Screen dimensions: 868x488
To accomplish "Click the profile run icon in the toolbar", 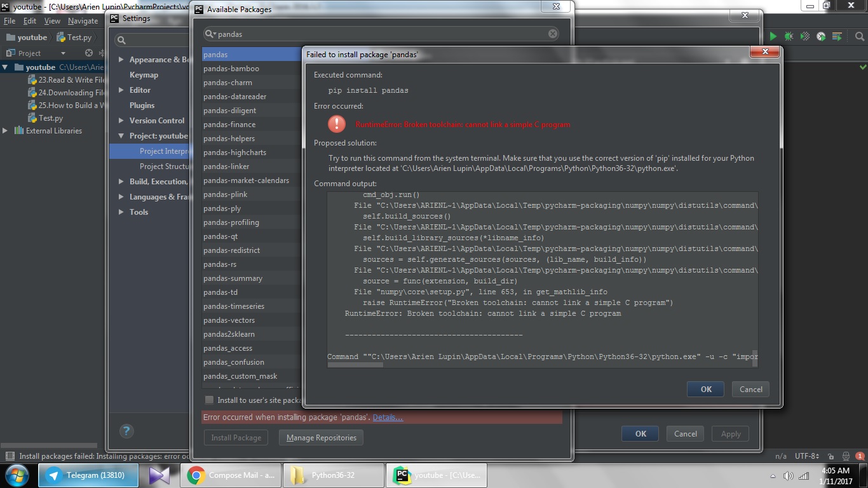I will click(821, 37).
